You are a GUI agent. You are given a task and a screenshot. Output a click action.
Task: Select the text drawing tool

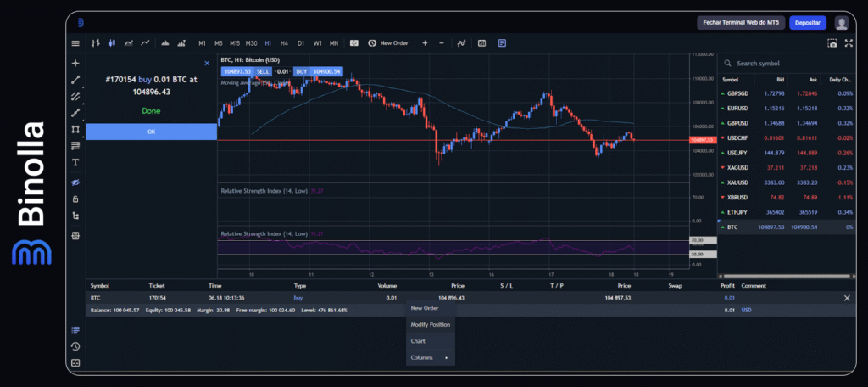click(x=75, y=162)
